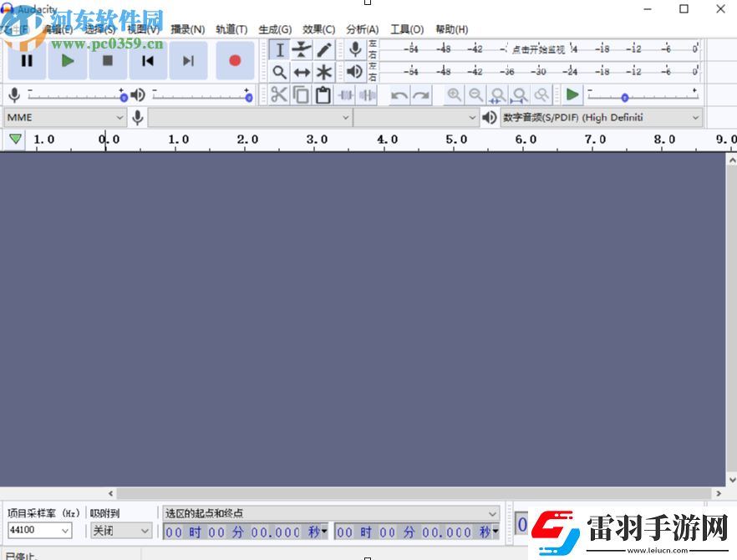This screenshot has height=560, width=737.
Task: Fit selection to width zoom icon
Action: click(498, 95)
